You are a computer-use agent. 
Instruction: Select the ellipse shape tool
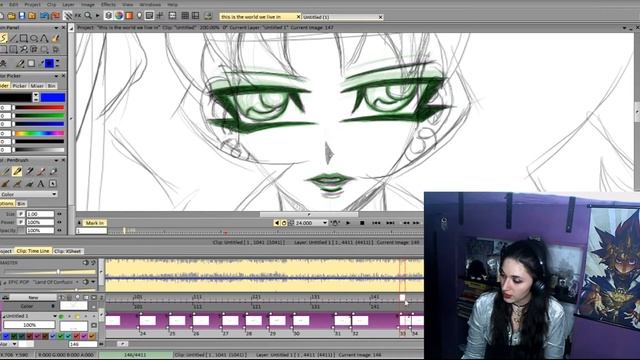[34, 39]
